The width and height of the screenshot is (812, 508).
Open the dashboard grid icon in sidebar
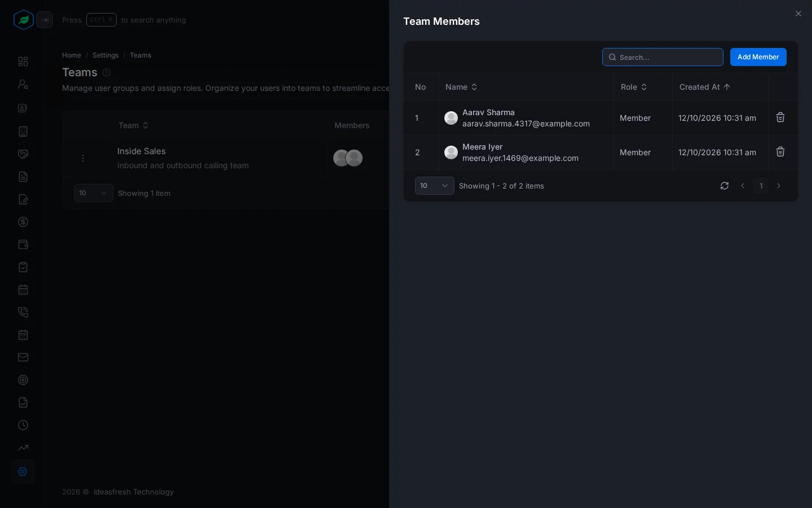[x=23, y=62]
